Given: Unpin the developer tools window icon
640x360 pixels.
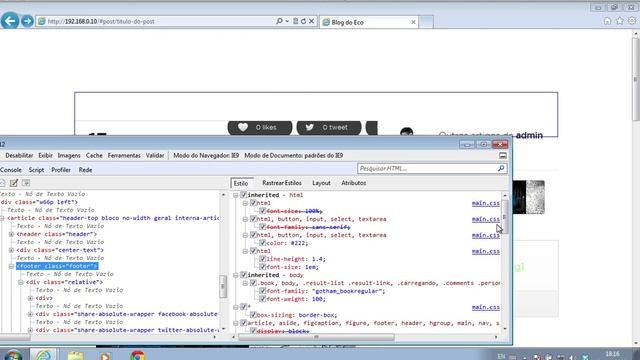Looking at the screenshot, I should pyautogui.click(x=503, y=156).
